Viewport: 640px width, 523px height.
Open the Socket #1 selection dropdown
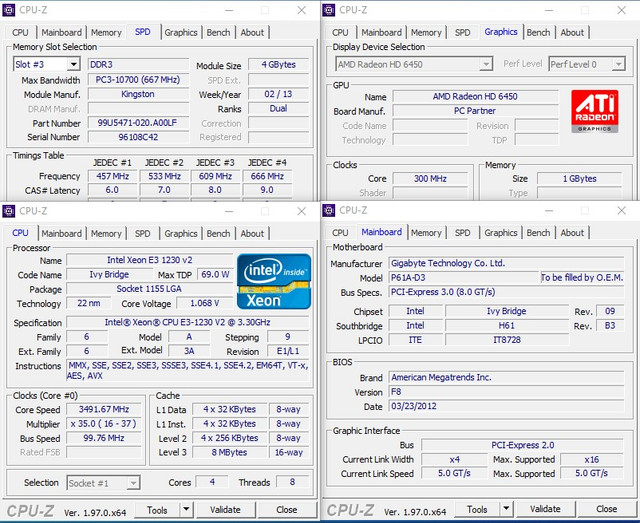point(133,483)
